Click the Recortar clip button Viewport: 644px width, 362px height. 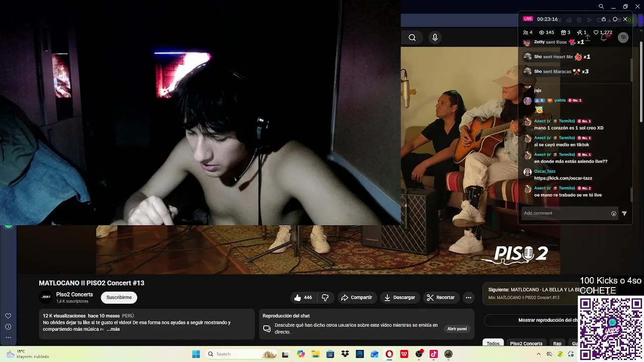coord(440,298)
